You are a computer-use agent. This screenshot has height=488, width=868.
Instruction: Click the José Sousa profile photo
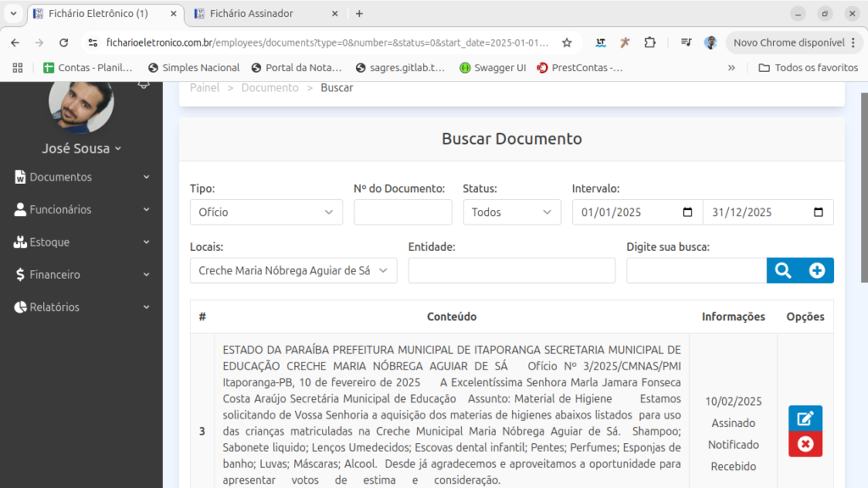click(x=81, y=105)
